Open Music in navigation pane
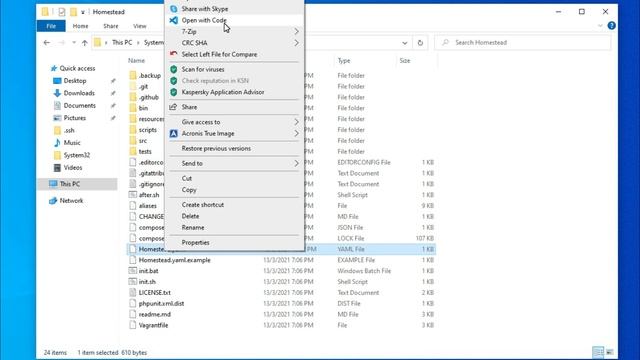 [72, 142]
